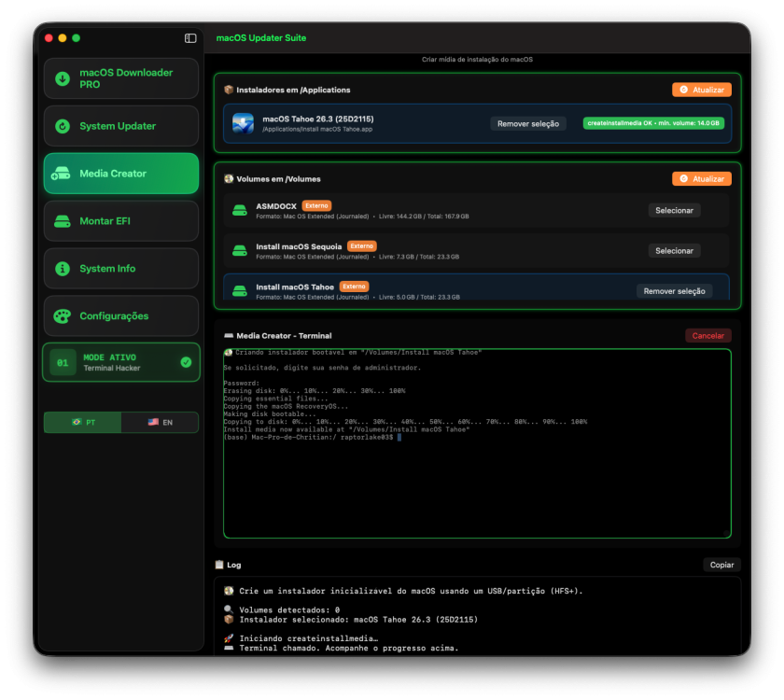Viewport: 784px width, 700px height.
Task: Open macOS Downloader PRO section
Action: tap(121, 78)
